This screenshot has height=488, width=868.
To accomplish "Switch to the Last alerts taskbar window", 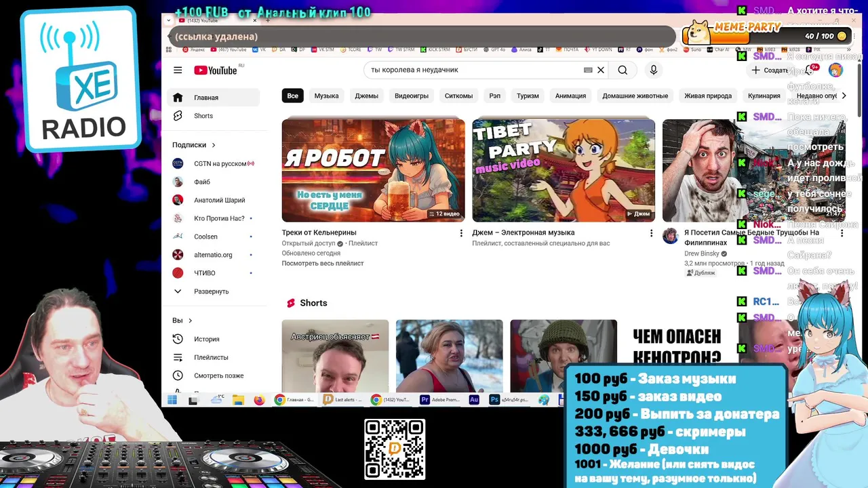I will click(343, 400).
